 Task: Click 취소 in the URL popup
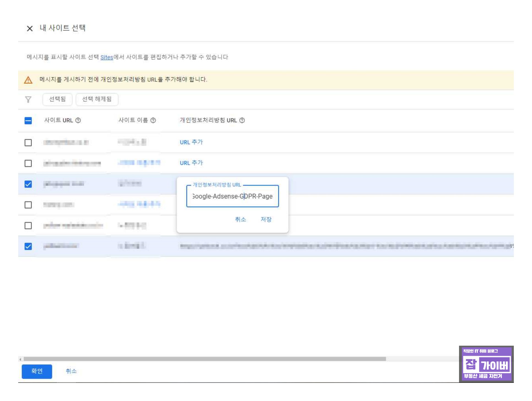pos(240,219)
